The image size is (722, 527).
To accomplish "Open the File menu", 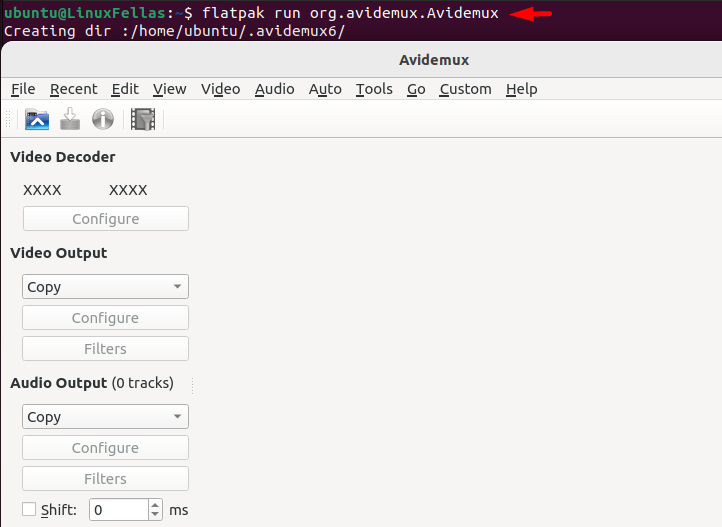I will [x=23, y=89].
